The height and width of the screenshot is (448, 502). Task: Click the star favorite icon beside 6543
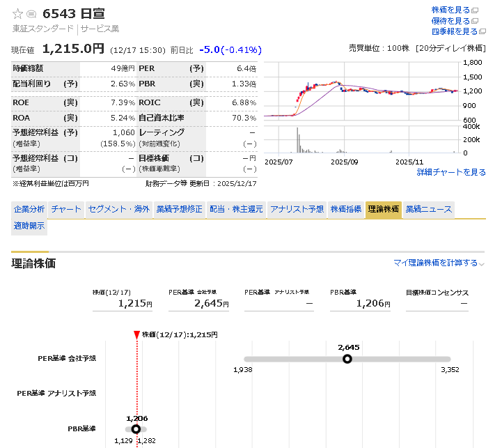[18, 14]
